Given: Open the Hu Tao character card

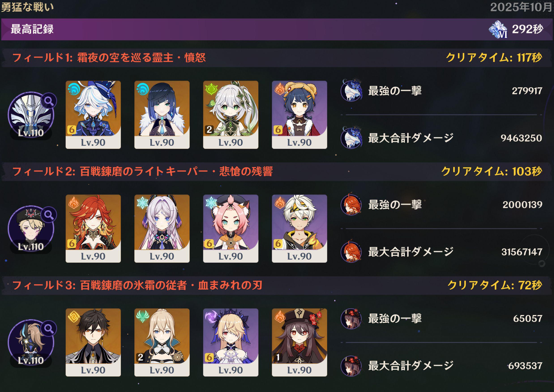Looking at the screenshot, I should (299, 342).
